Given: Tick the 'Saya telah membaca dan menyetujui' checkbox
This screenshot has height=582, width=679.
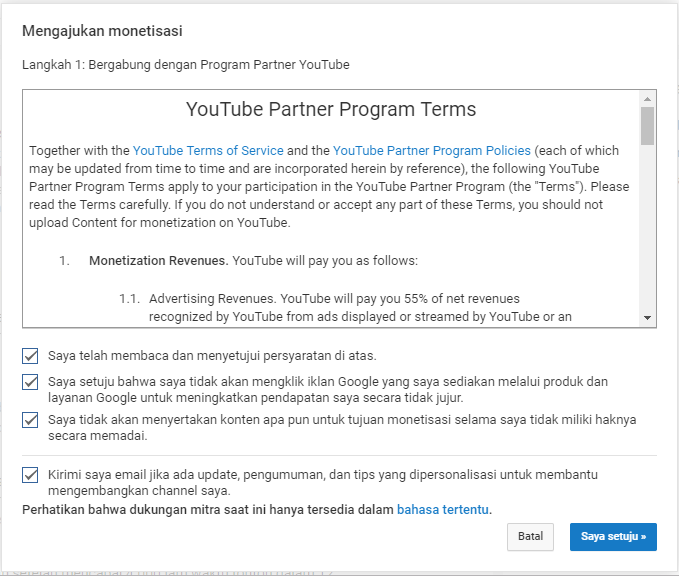Looking at the screenshot, I should point(30,355).
